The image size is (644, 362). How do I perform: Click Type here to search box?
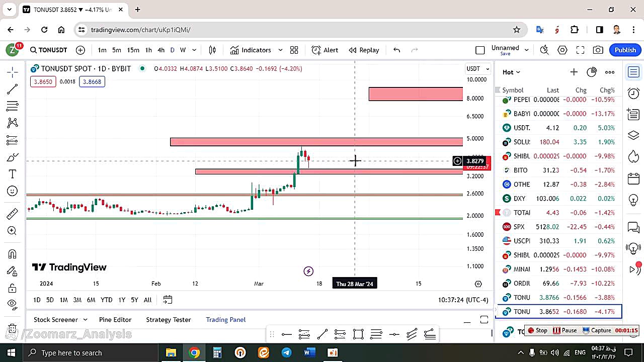[x=91, y=352]
